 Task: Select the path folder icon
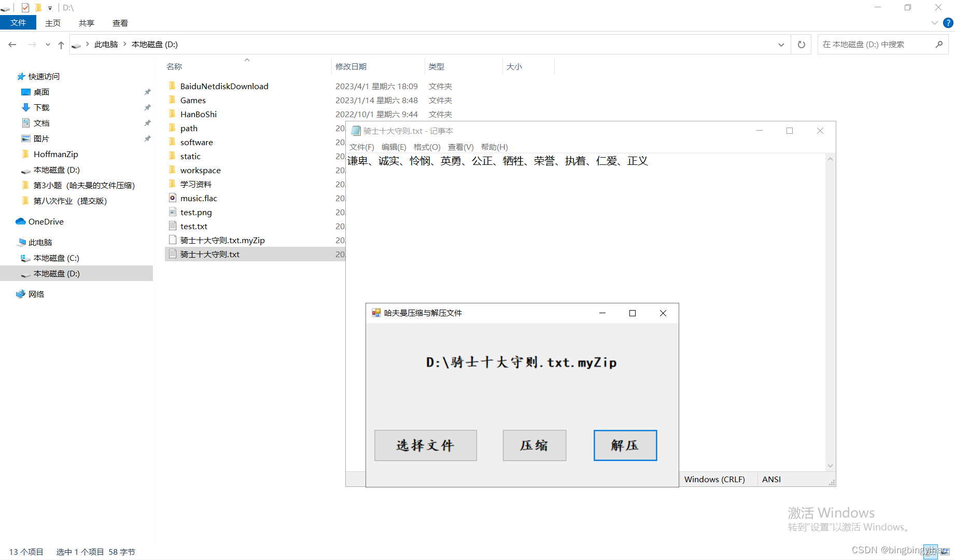[173, 128]
